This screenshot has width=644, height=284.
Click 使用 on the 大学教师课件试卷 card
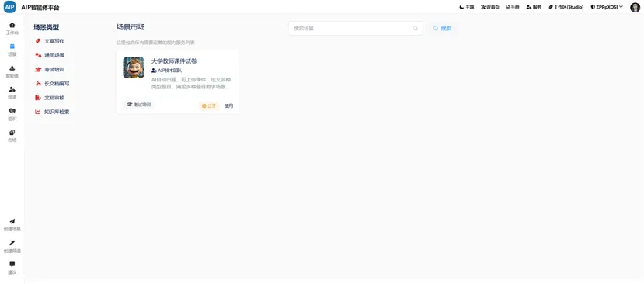click(x=228, y=106)
